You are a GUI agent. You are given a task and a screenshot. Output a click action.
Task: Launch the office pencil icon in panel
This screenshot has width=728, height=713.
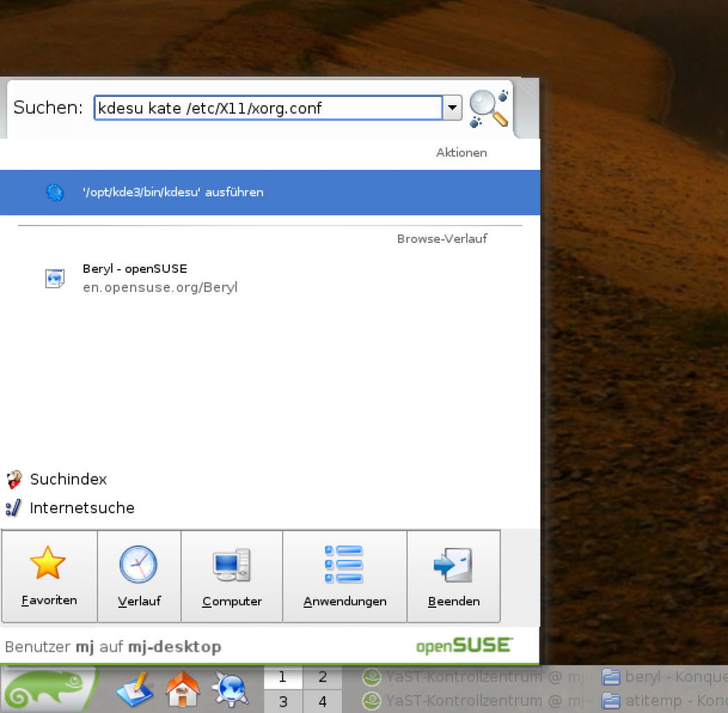point(134,689)
